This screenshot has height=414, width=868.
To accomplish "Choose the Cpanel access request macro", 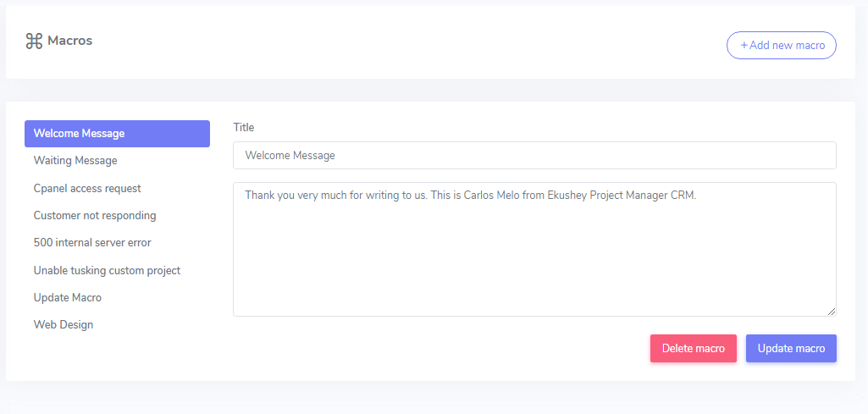I will (x=87, y=189).
